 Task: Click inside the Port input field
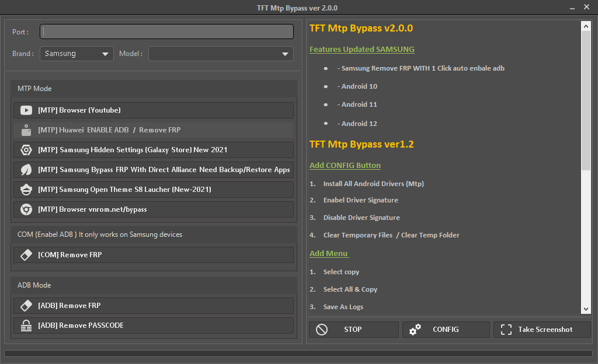[166, 32]
